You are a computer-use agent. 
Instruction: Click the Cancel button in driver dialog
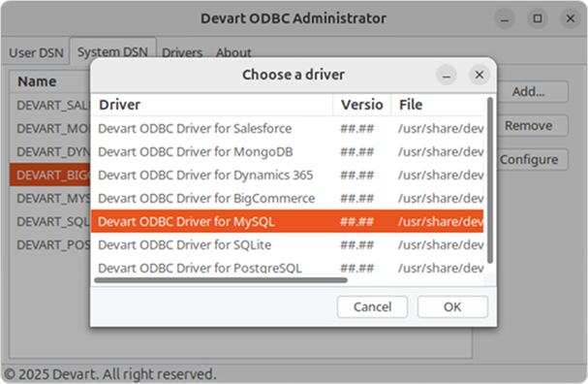(x=372, y=307)
